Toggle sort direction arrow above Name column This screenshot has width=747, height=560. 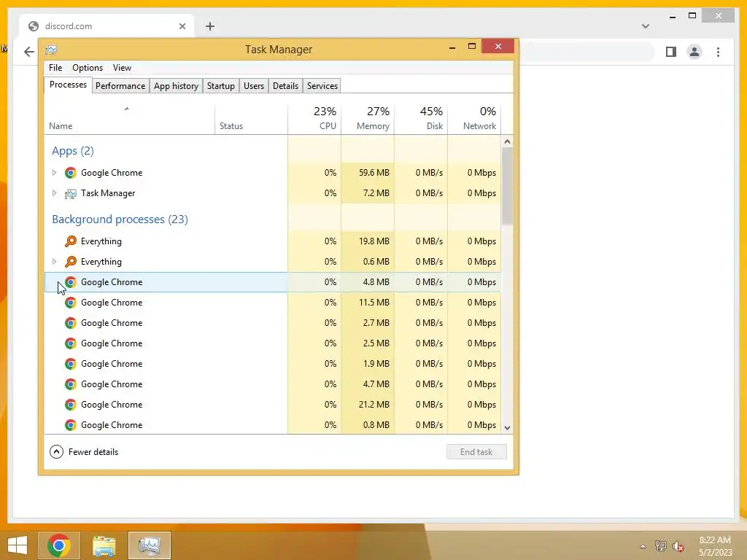click(x=127, y=109)
